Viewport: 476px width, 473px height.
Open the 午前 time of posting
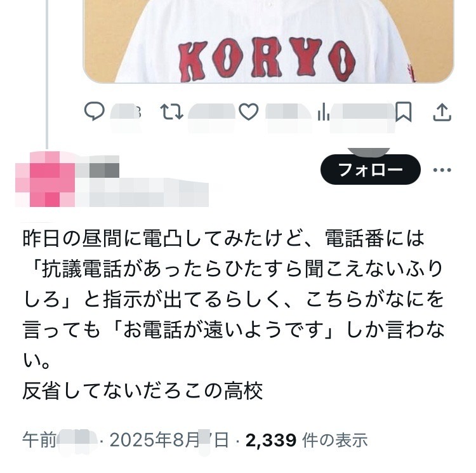(60, 440)
